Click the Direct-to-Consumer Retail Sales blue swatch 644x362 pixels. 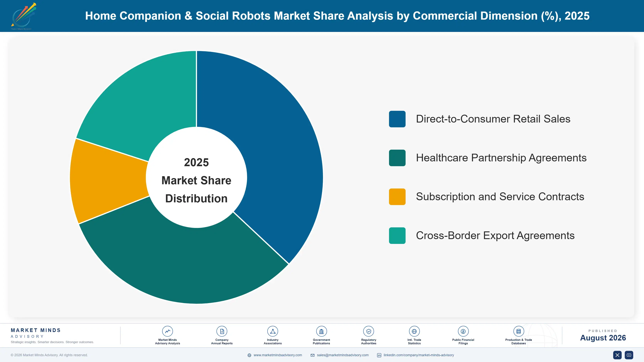[397, 119]
